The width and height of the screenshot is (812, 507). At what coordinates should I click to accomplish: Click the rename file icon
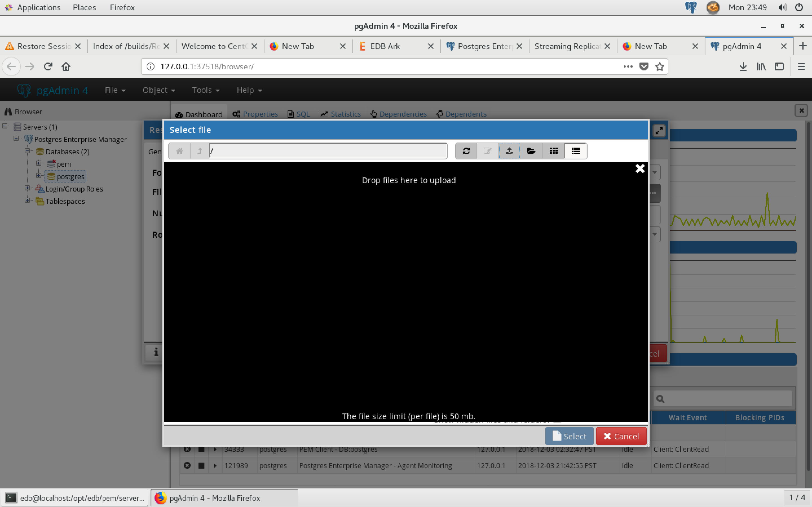pyautogui.click(x=487, y=151)
